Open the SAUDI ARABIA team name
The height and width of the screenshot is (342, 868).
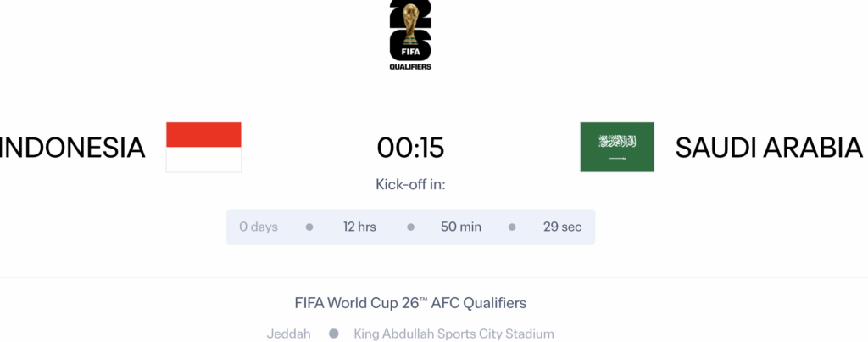[x=769, y=148]
